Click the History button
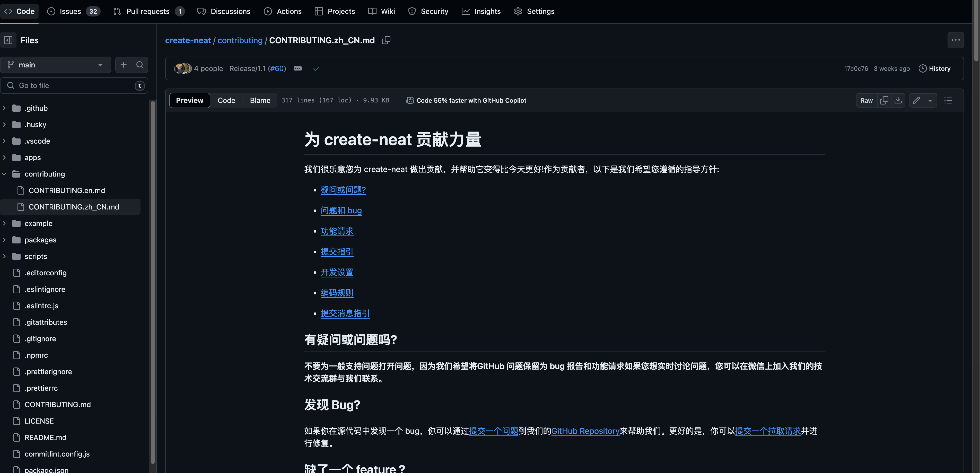 [934, 68]
